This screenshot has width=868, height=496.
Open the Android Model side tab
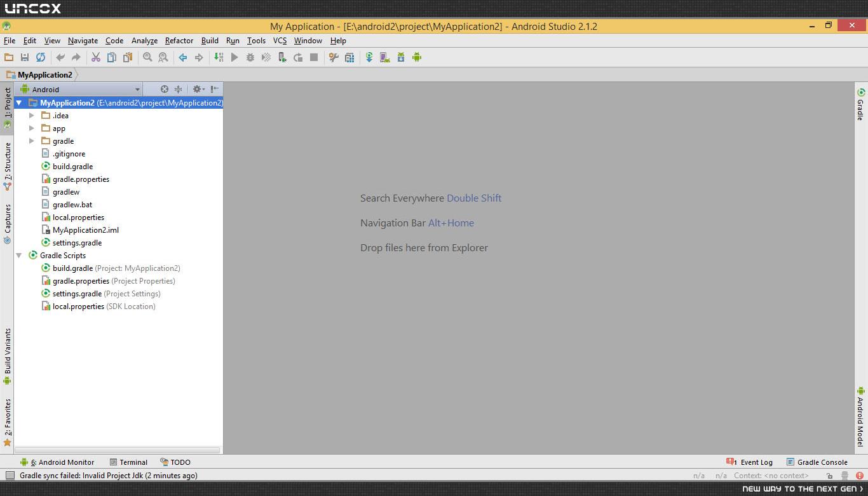(861, 417)
